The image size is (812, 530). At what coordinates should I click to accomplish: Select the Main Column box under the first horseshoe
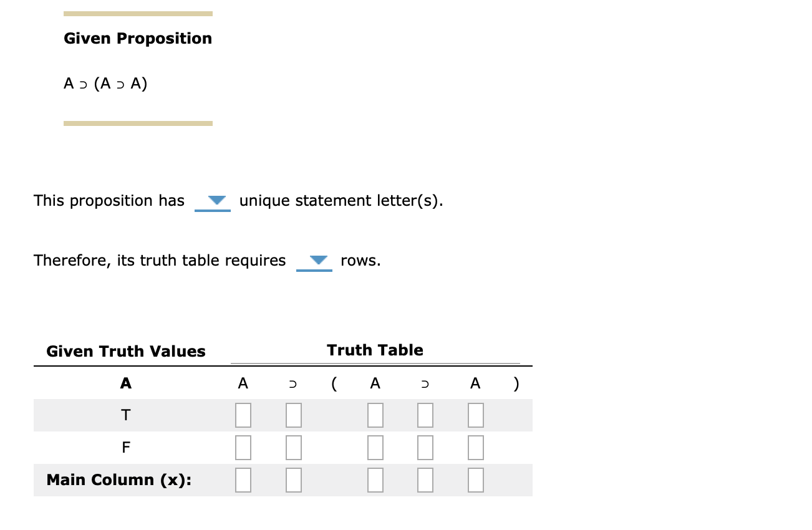[293, 480]
